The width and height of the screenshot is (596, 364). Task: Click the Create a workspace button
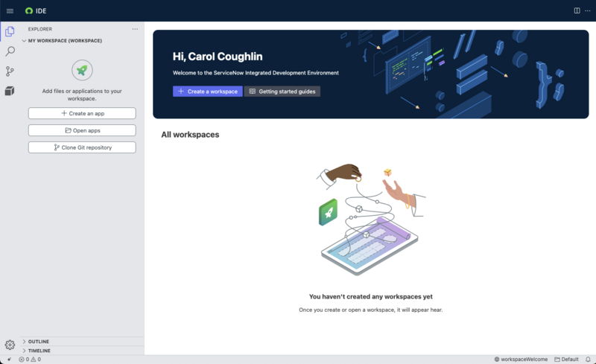(x=208, y=92)
